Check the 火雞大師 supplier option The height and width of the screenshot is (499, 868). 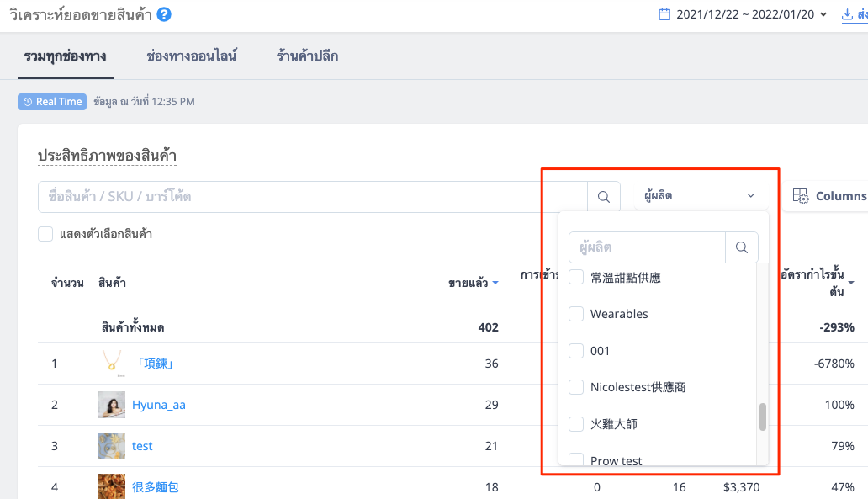point(576,424)
